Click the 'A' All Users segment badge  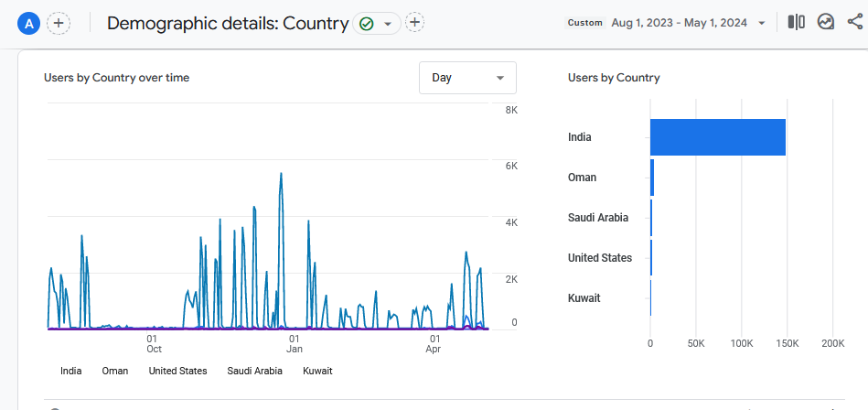(29, 24)
